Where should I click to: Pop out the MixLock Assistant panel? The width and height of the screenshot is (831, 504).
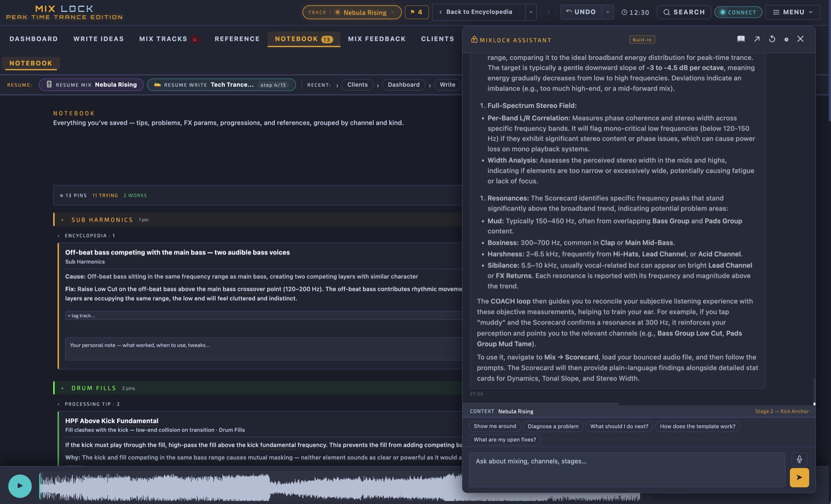coord(757,39)
